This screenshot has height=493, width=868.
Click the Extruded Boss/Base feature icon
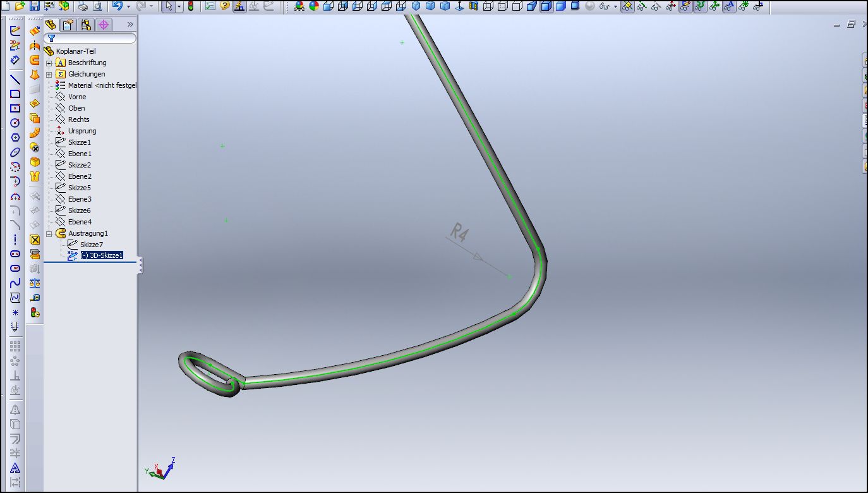coord(35,31)
